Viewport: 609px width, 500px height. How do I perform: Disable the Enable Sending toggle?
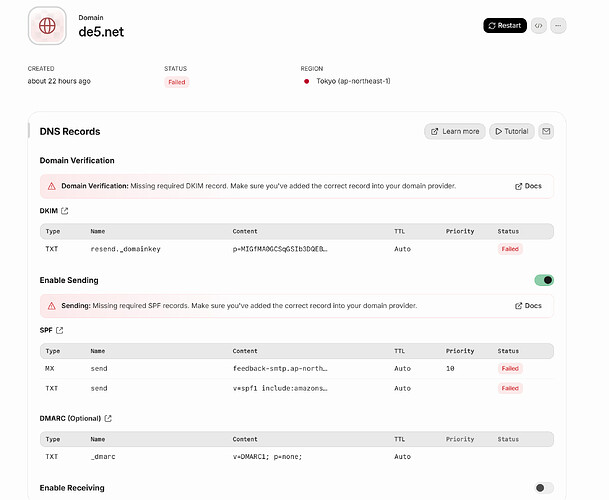pyautogui.click(x=544, y=280)
